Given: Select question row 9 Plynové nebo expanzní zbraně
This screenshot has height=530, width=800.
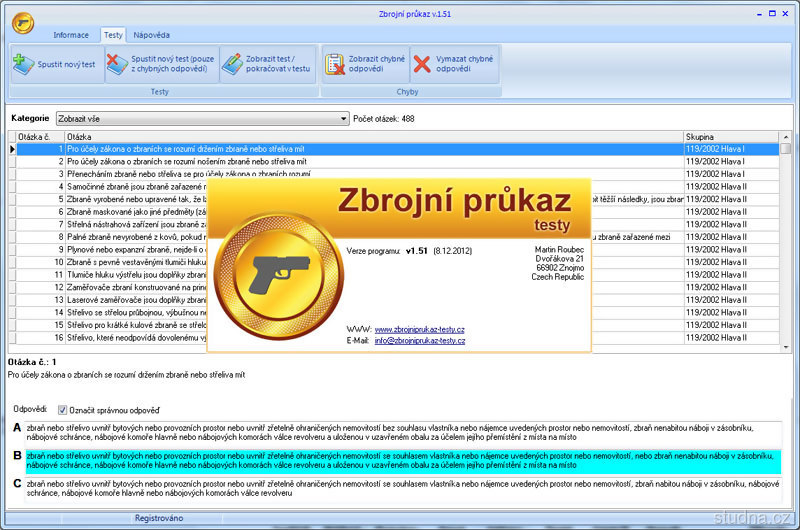Looking at the screenshot, I should (398, 249).
